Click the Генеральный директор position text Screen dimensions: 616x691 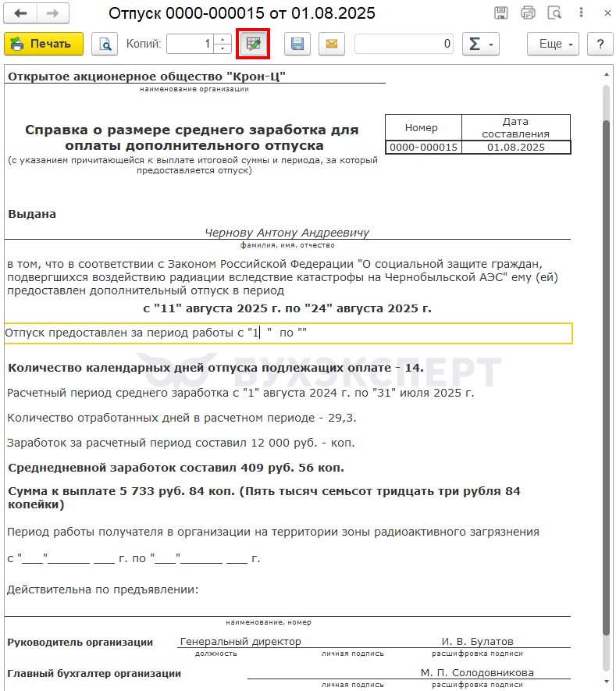240,641
